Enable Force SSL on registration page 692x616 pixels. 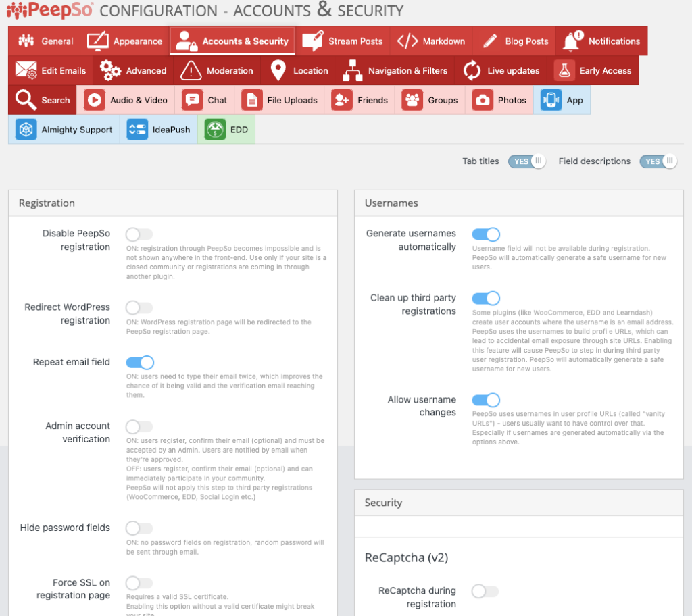(x=139, y=583)
